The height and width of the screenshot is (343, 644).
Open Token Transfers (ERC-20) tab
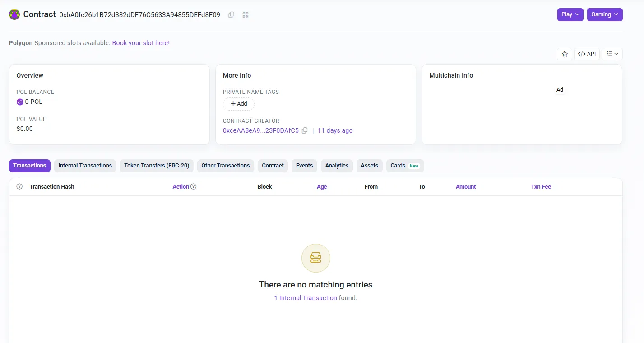157,166
